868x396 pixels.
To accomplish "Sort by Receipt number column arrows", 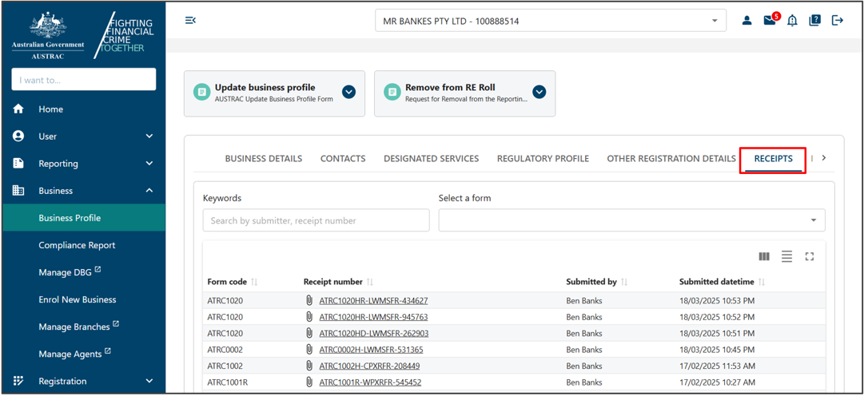I will tap(370, 282).
